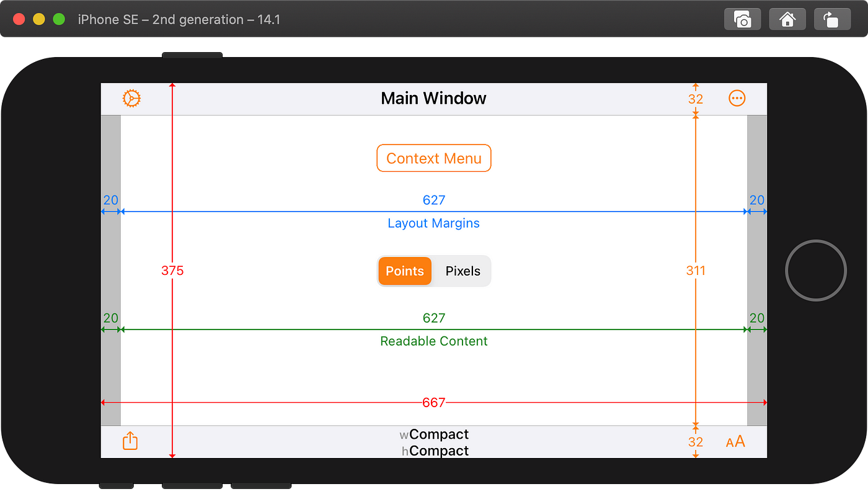Click the orange 311 safe-area height value

[x=696, y=271]
